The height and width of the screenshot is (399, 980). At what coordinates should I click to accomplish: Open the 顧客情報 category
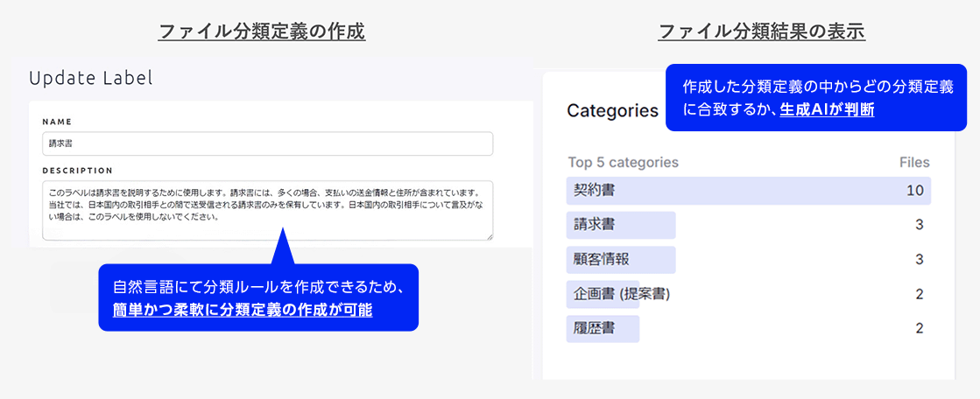click(x=621, y=260)
